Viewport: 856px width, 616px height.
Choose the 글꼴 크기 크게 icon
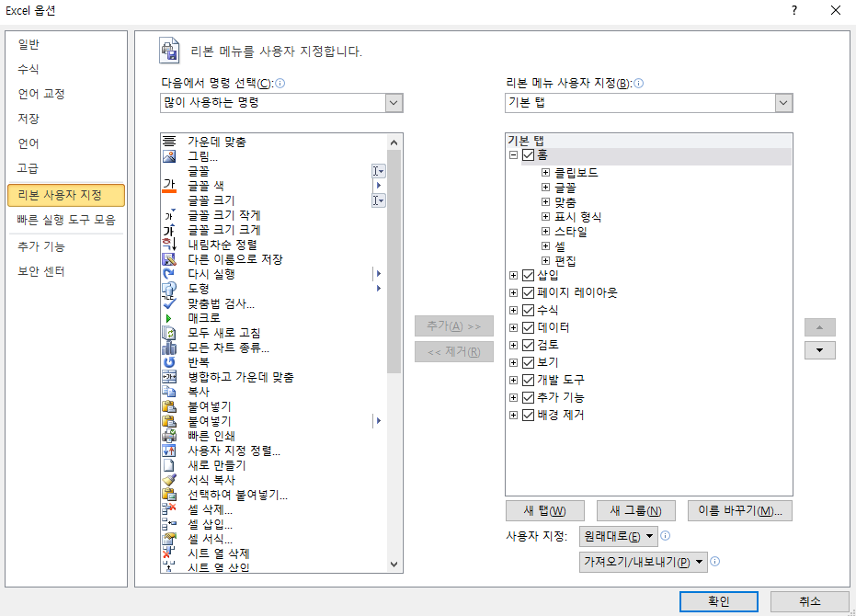coord(169,230)
